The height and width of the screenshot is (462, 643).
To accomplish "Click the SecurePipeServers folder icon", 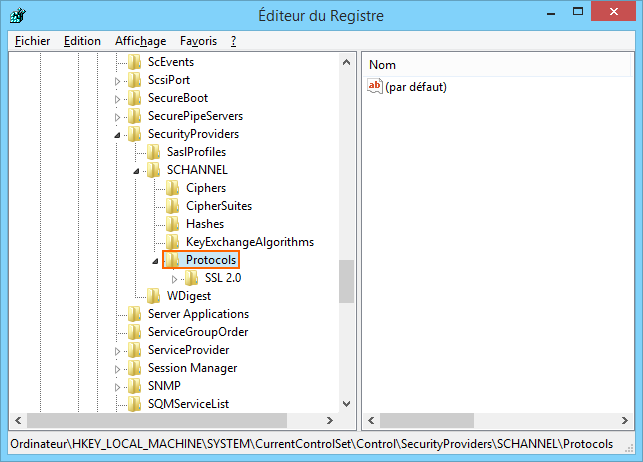I will pyautogui.click(x=135, y=116).
